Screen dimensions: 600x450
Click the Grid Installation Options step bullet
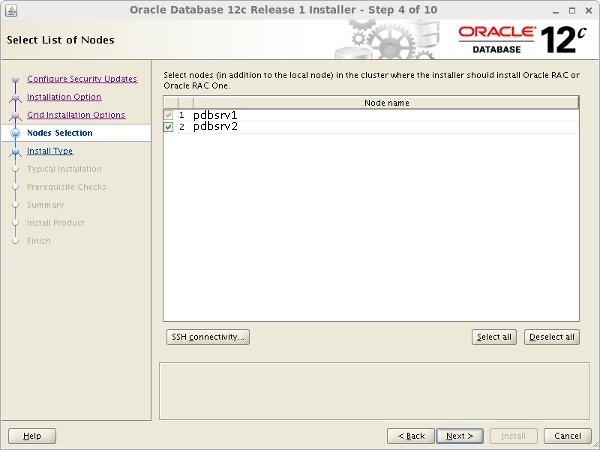(x=15, y=116)
